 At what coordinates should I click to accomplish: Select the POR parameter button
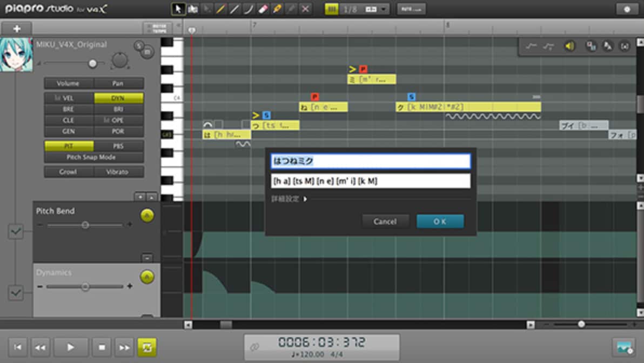click(118, 131)
